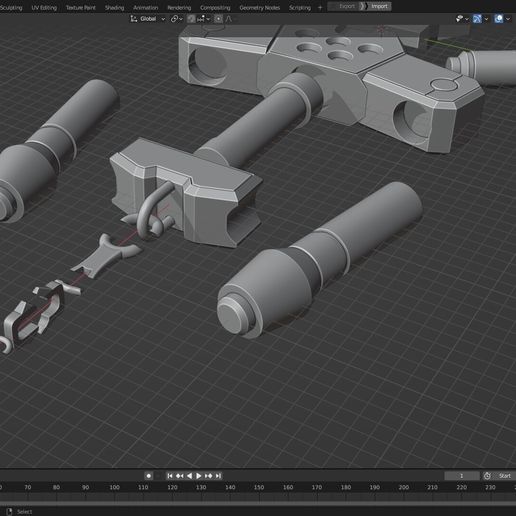Open the snapping options dropdown
The height and width of the screenshot is (516, 516).
tap(203, 19)
